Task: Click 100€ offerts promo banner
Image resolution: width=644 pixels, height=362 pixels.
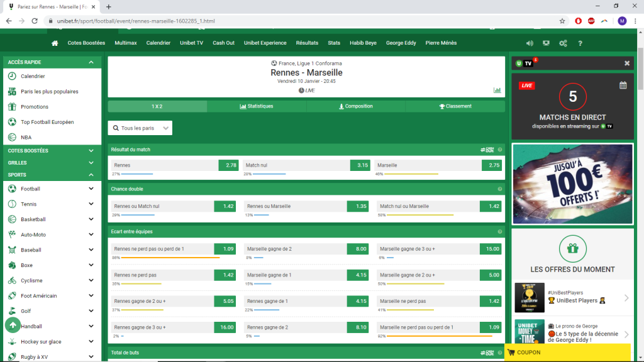Action: 572,184
